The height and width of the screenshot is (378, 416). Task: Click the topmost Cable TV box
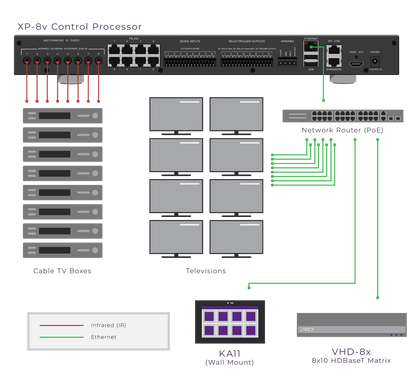(63, 116)
